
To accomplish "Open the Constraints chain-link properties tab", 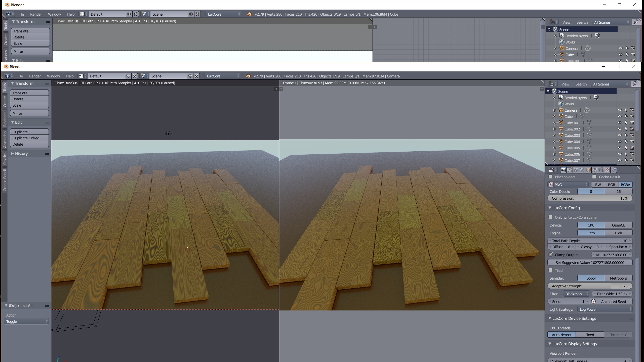I will (595, 170).
